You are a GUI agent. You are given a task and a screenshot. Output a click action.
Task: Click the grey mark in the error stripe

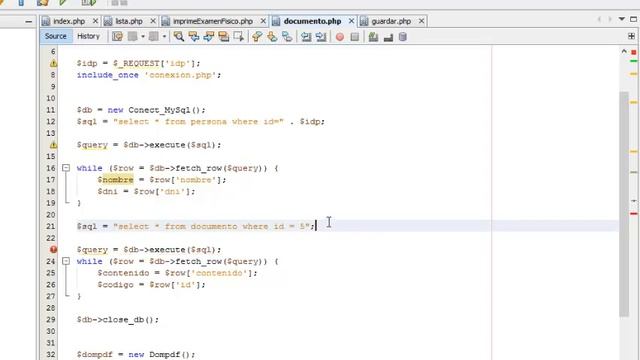[633, 173]
